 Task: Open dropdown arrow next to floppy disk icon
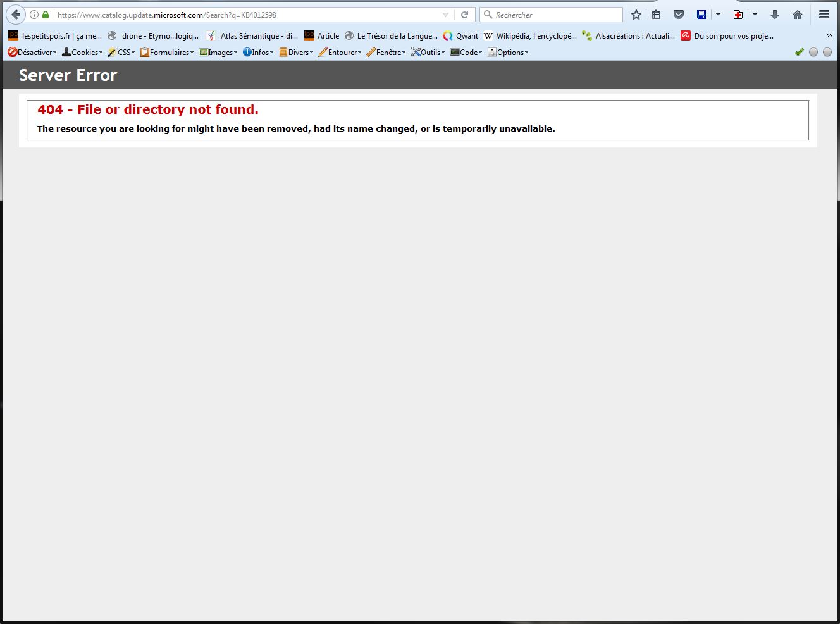point(718,15)
